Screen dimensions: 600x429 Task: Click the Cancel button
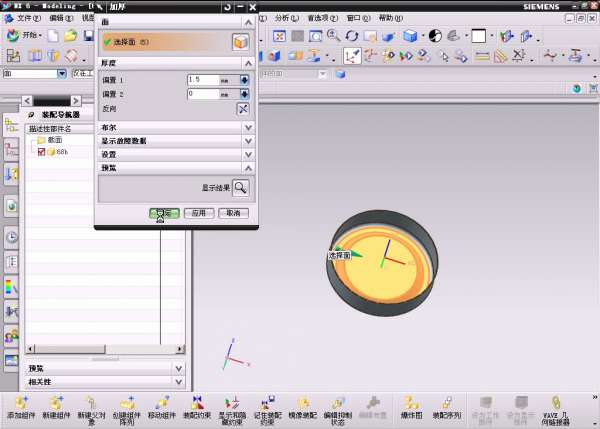(x=232, y=213)
